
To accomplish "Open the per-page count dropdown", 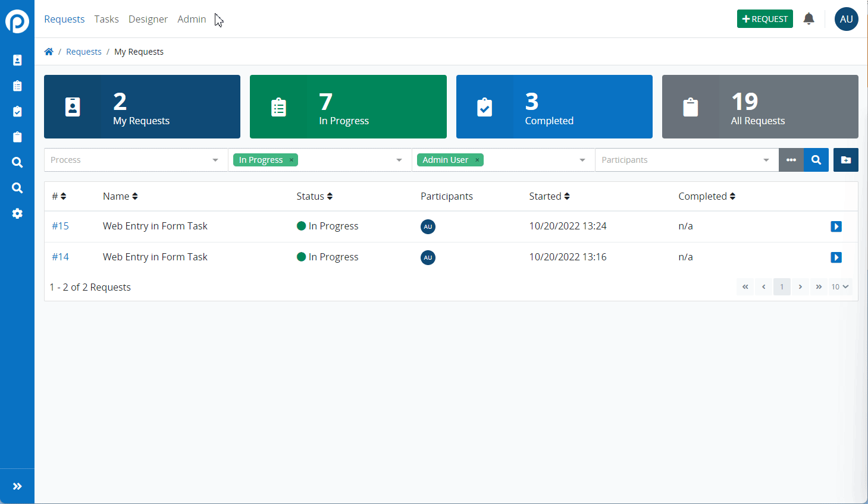I will 839,287.
